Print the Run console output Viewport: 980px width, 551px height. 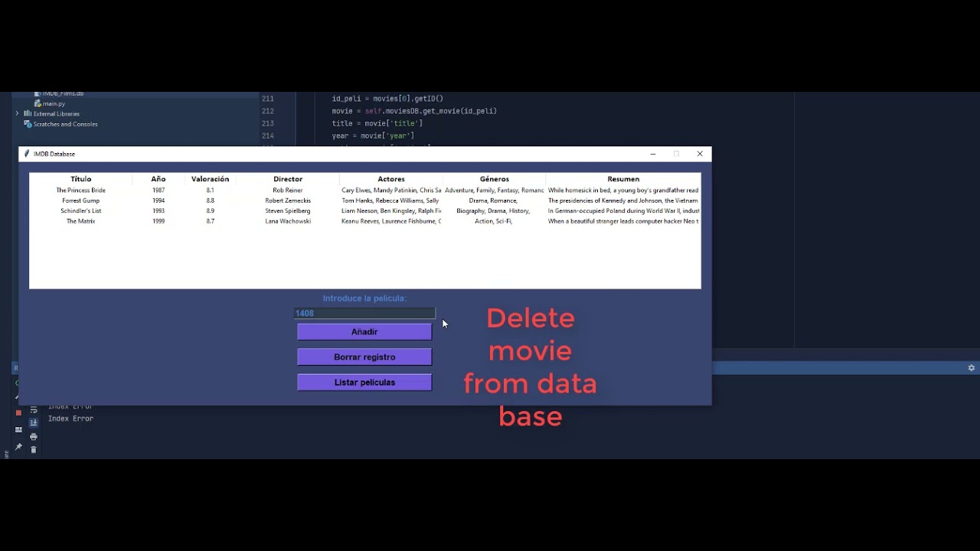click(34, 436)
